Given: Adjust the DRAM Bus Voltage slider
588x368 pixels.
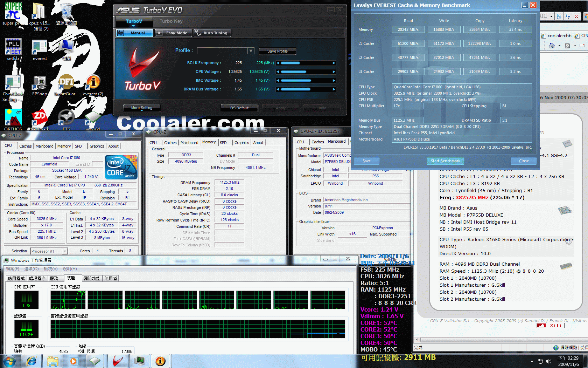Looking at the screenshot, I should click(x=306, y=89).
